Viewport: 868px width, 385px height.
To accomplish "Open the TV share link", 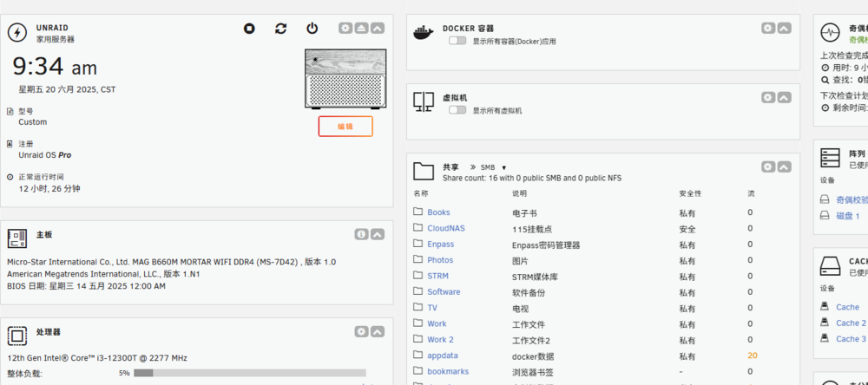I will coord(432,308).
